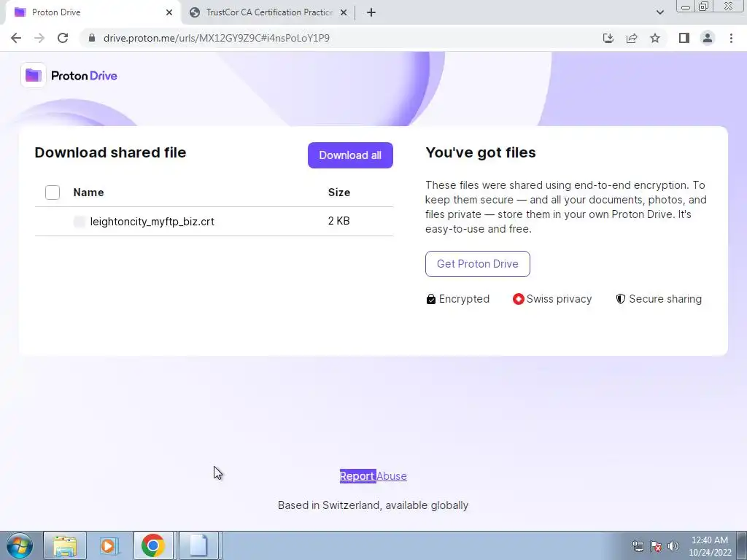Click the Proton Drive logo
The height and width of the screenshot is (560, 747).
(x=69, y=75)
